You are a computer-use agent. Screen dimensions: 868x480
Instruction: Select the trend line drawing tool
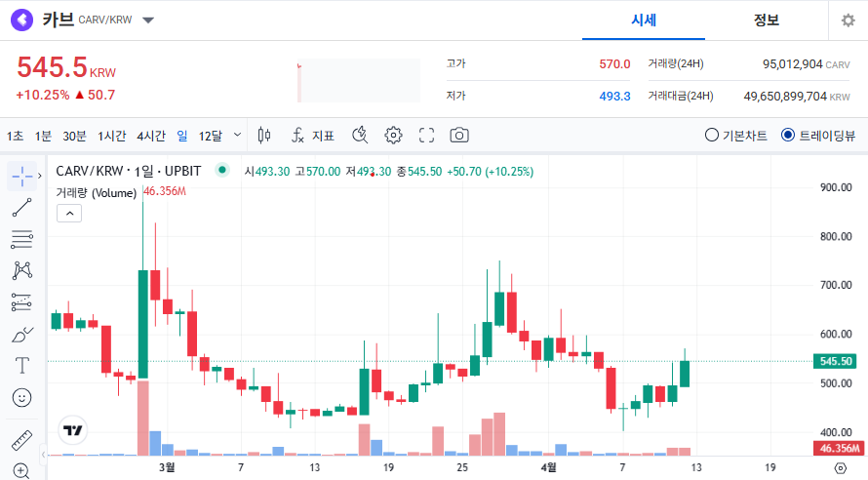tap(21, 208)
